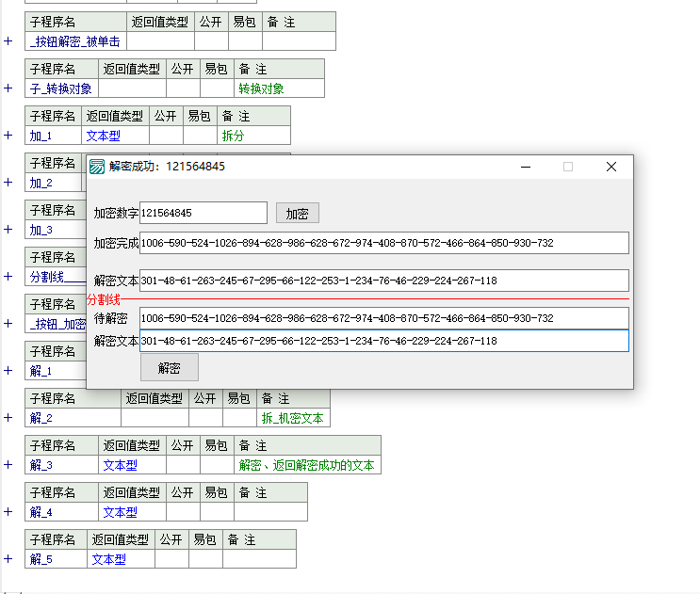Expand the 子_转换对象 subroutine
The width and height of the screenshot is (700, 594).
[x=8, y=88]
